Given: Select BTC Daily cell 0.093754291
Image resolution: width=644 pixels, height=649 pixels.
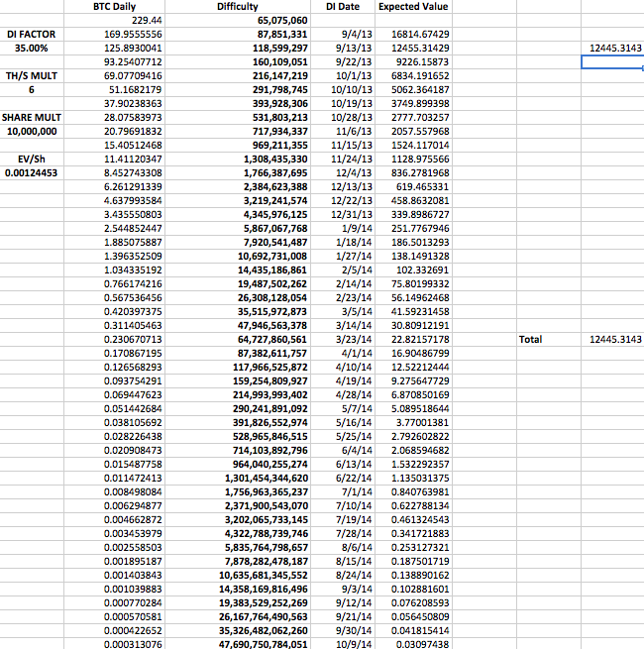Looking at the screenshot, I should [114, 380].
